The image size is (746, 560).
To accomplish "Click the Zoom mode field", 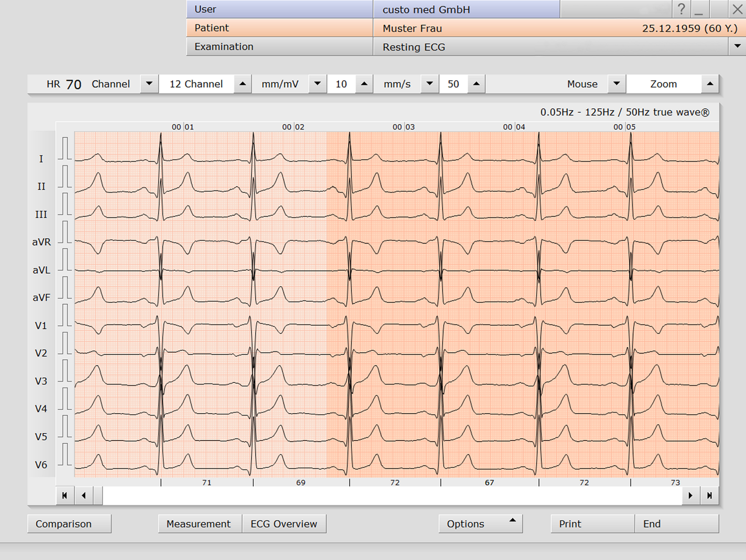I will click(x=663, y=84).
